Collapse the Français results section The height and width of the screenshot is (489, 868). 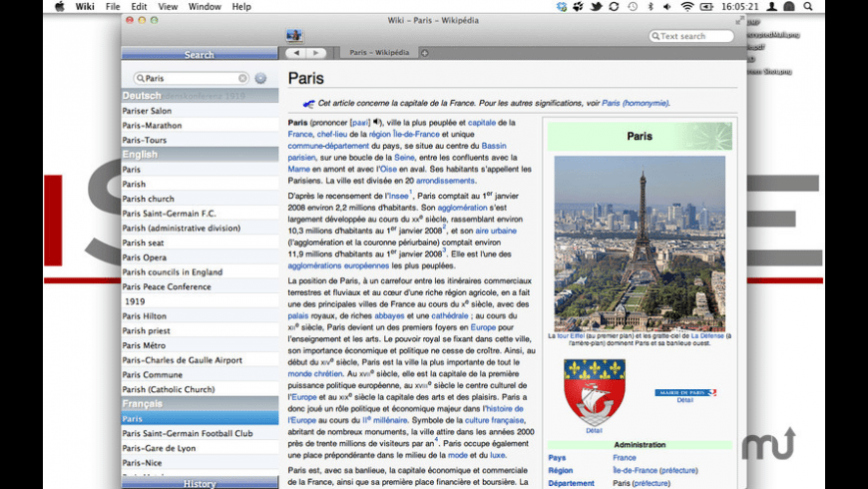(x=200, y=404)
